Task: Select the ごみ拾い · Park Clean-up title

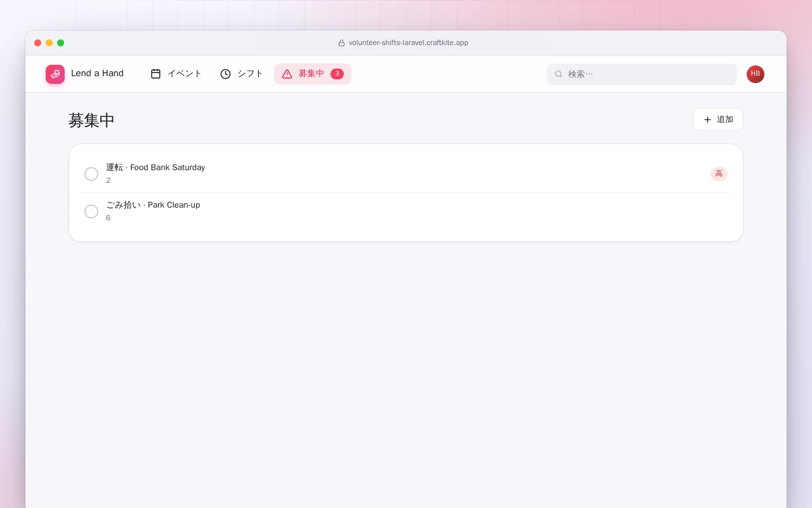Action: (x=153, y=205)
